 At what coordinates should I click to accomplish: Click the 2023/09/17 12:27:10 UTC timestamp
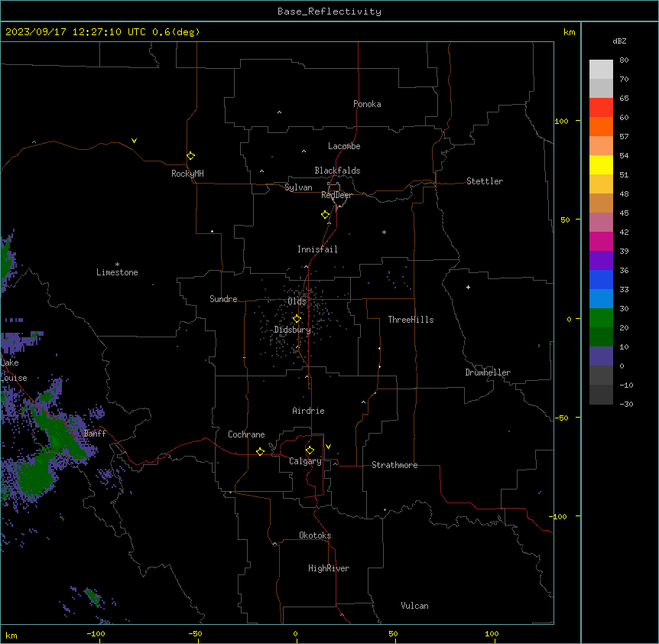coord(76,32)
